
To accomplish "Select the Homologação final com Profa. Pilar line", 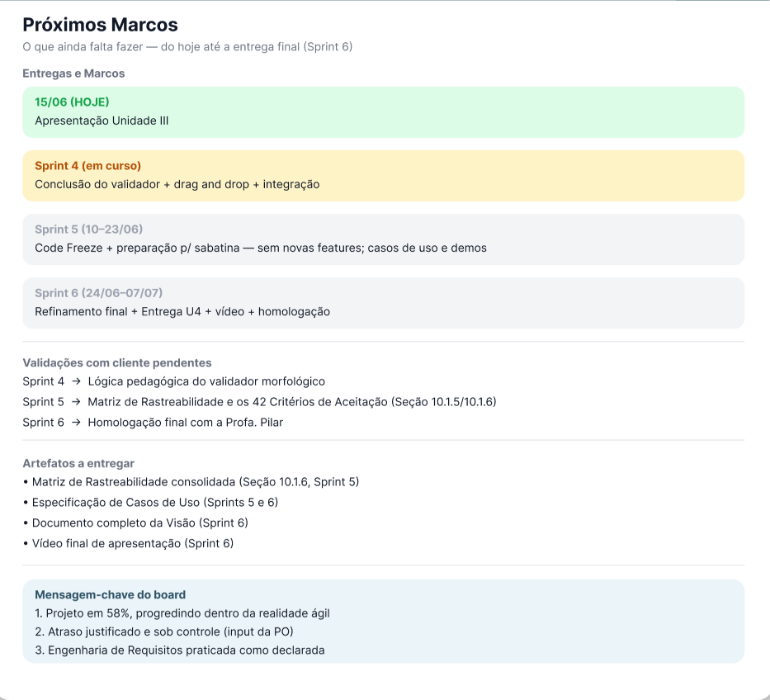I will [153, 423].
